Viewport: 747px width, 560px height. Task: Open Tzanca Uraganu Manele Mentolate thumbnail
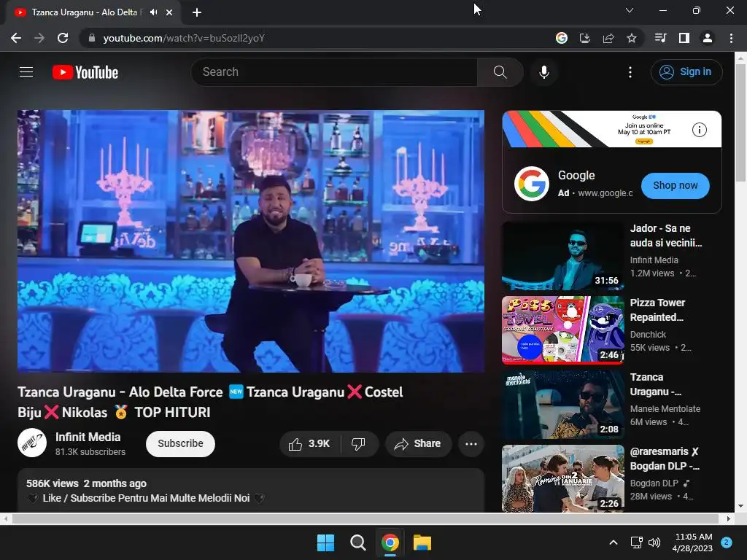click(562, 405)
